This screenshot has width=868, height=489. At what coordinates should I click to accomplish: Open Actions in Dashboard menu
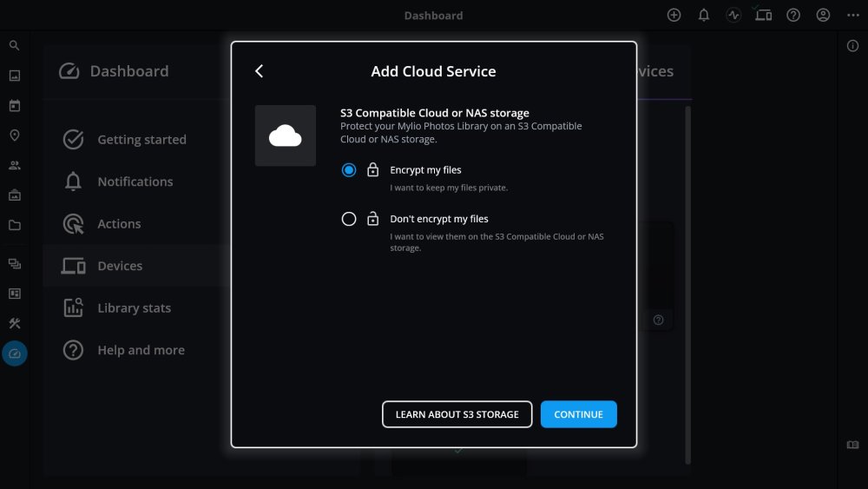pyautogui.click(x=136, y=224)
